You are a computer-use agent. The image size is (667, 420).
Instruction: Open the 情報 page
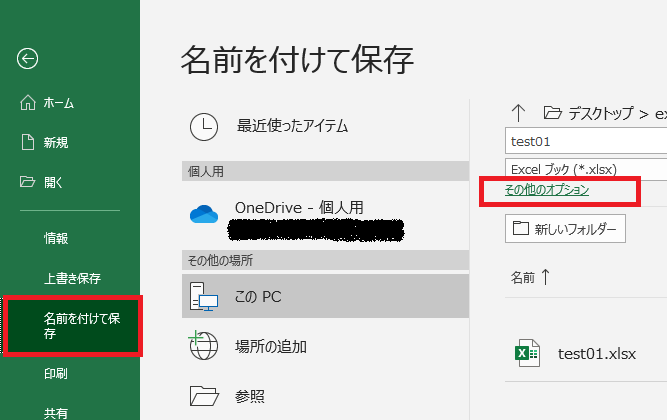tap(56, 238)
